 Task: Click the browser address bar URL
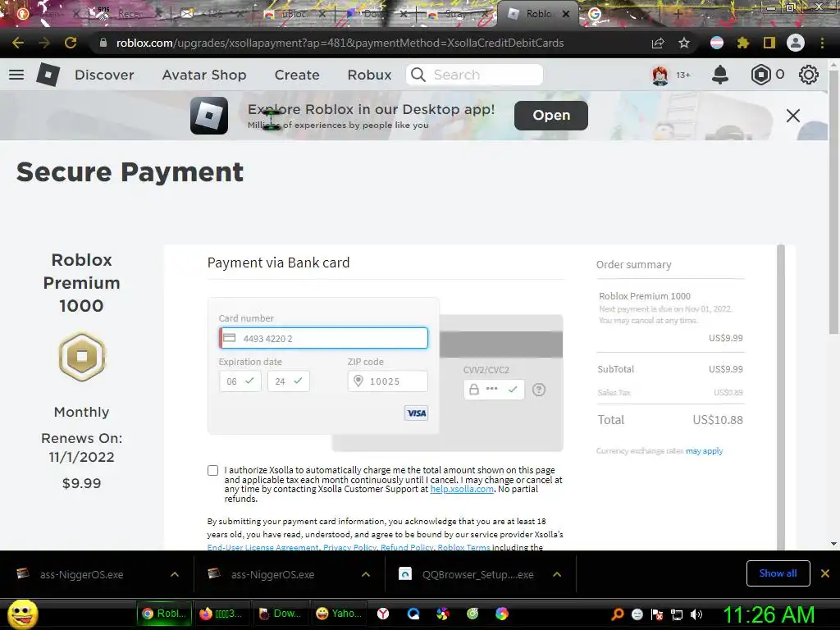[340, 43]
